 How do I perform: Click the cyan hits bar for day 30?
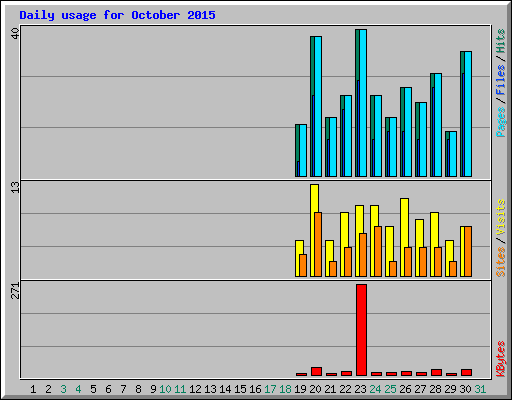click(x=468, y=114)
